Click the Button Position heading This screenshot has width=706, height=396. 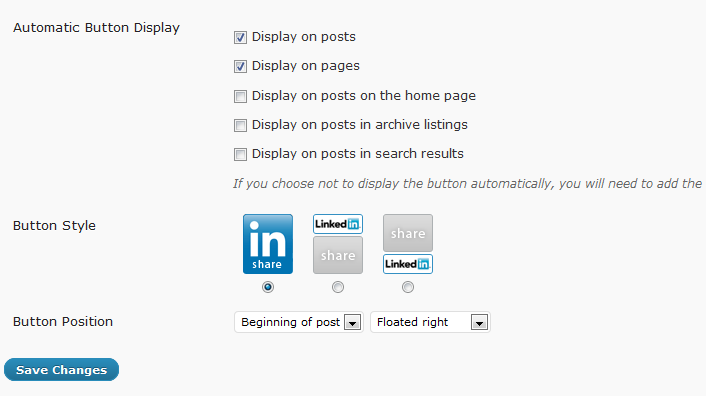63,322
